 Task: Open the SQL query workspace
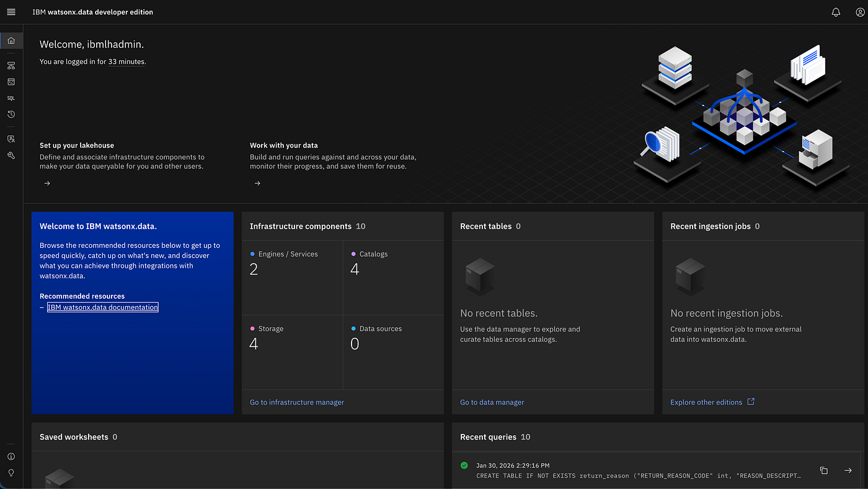coord(11,98)
